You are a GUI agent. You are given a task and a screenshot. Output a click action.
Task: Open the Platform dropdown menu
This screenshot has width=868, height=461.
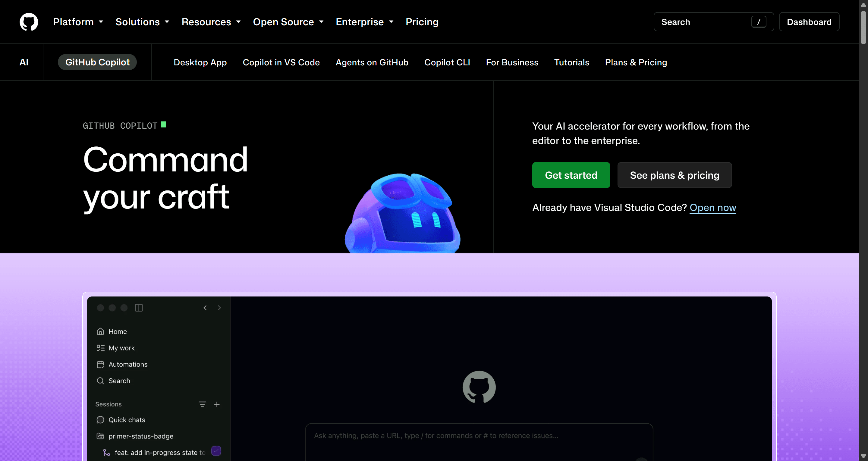click(78, 22)
